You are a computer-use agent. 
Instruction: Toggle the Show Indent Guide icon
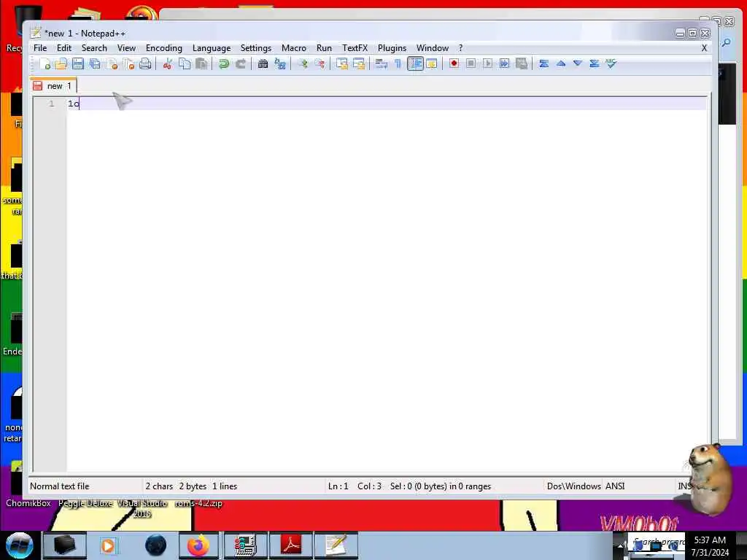pyautogui.click(x=415, y=63)
